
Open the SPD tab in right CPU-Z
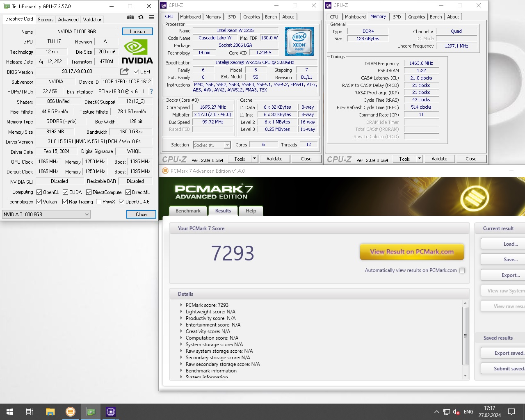397,17
